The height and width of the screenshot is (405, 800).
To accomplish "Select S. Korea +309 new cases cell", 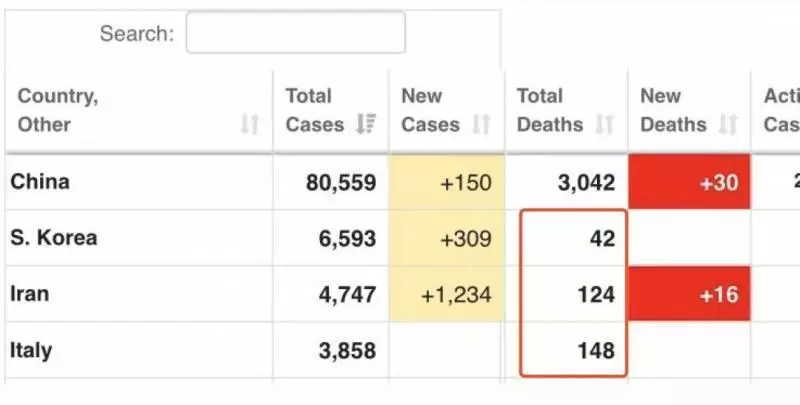I will (447, 238).
